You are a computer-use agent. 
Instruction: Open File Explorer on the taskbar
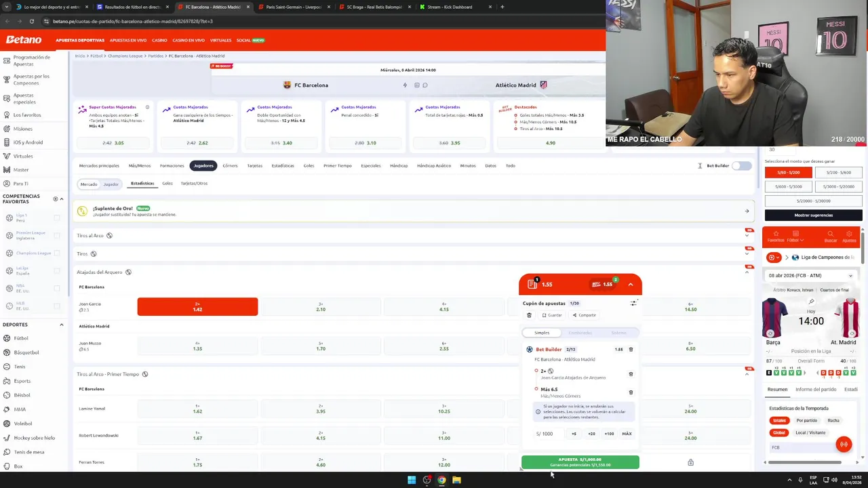[456, 480]
